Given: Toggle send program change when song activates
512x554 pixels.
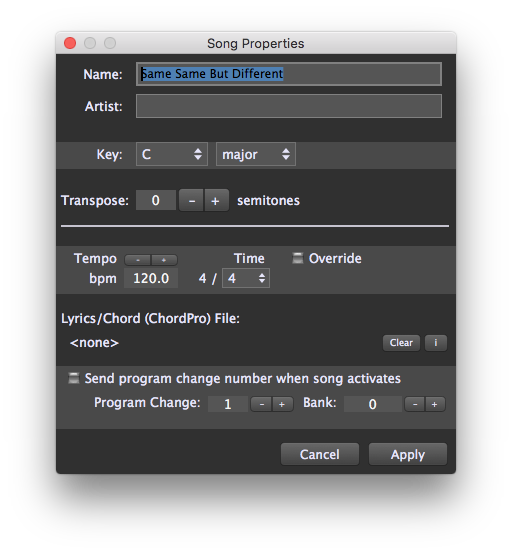Looking at the screenshot, I should pos(73,378).
